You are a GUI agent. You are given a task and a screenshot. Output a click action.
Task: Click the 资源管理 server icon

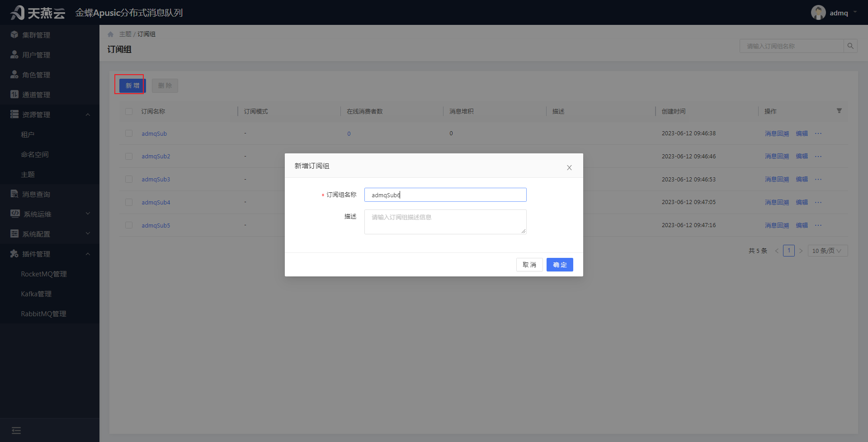pyautogui.click(x=14, y=114)
